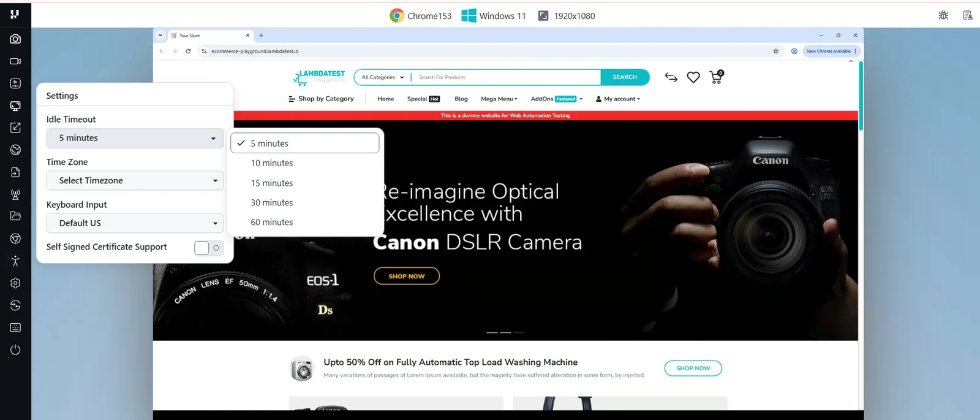Image resolution: width=980 pixels, height=420 pixels.
Task: Click the second carousel slide indicator
Action: [505, 332]
